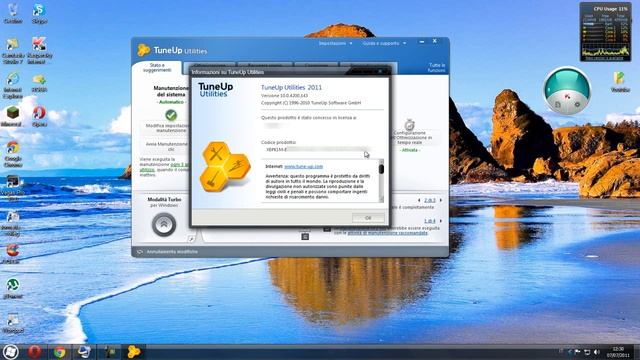Close the Informazioni su TuneUp Utilities dialog
This screenshot has width=640, height=360.
click(380, 72)
